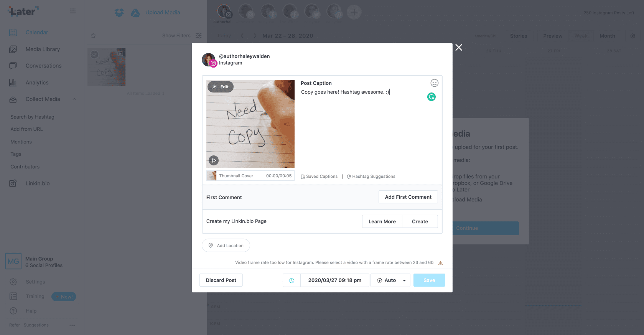Click the video frame rate warning icon
This screenshot has width=644, height=335.
440,263
